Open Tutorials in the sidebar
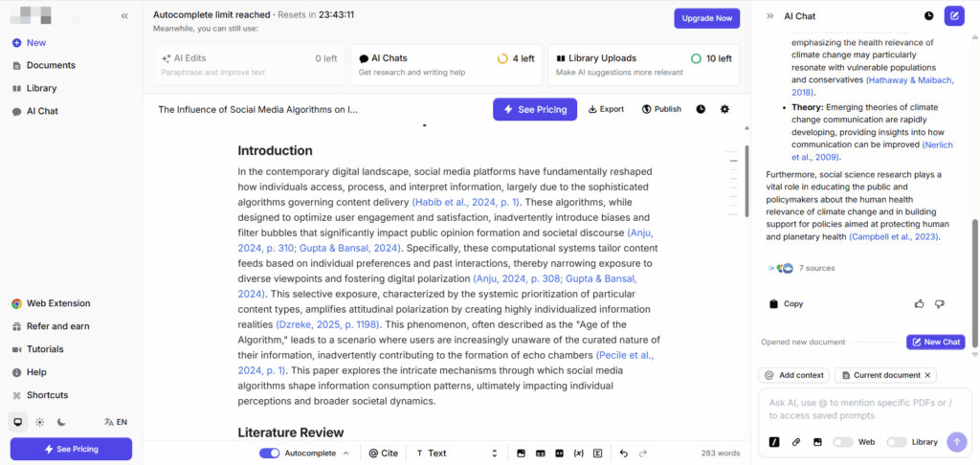The height and width of the screenshot is (465, 980). pyautogui.click(x=38, y=348)
